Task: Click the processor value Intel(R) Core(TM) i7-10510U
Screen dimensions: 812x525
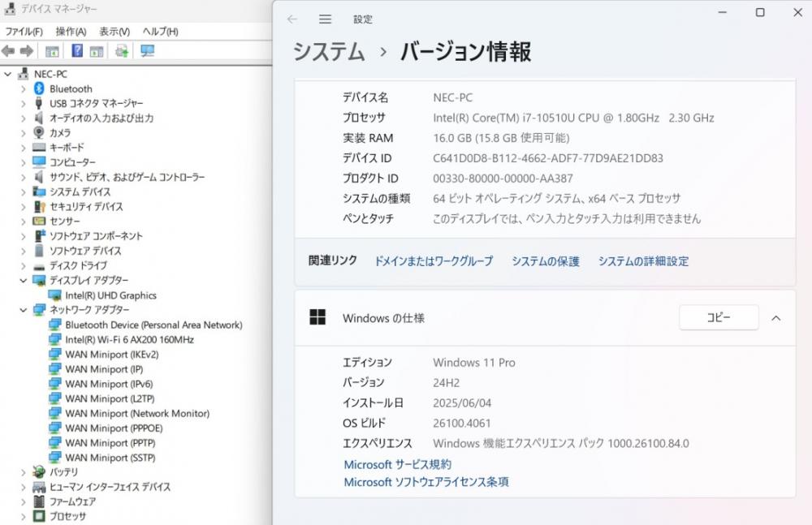Action: (573, 118)
